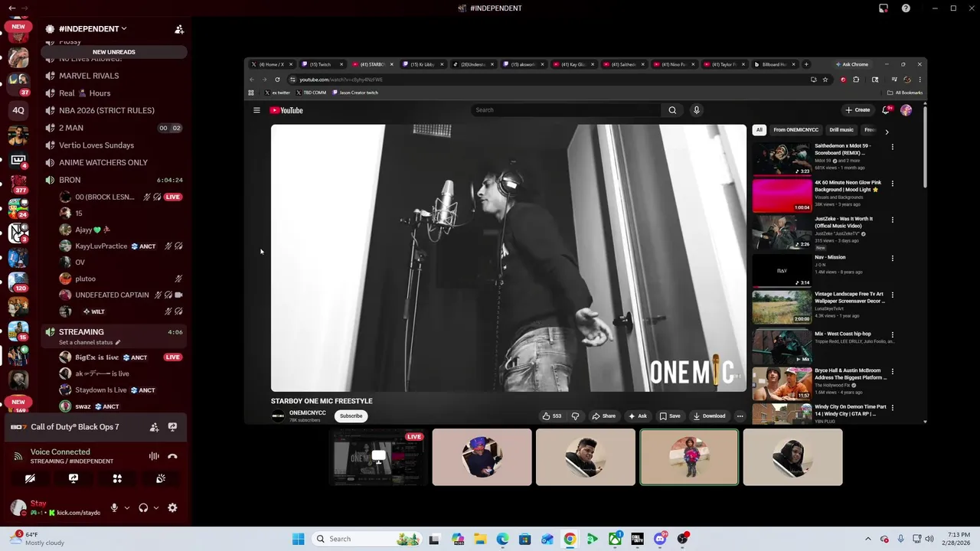Stream Call of Duty Black Ops 7 icon
The image size is (980, 551).
click(172, 427)
